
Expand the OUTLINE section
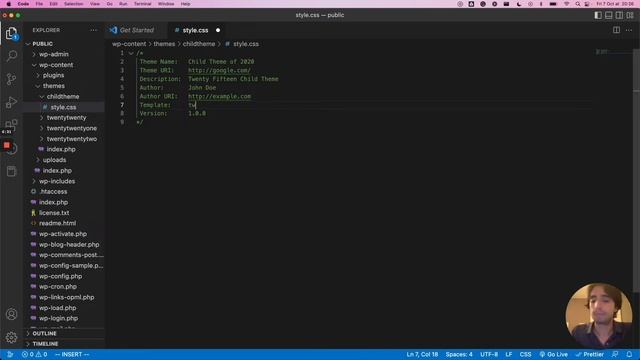coord(44,333)
